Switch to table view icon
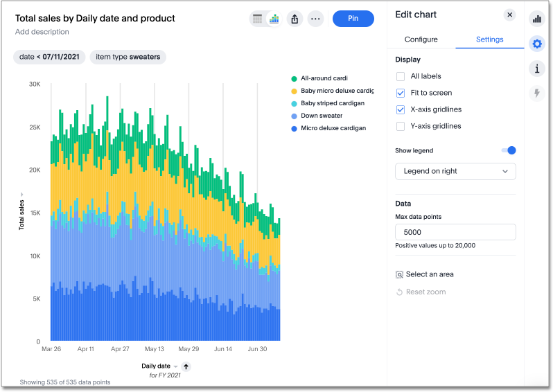Viewport: 553px width, 392px height. [x=258, y=19]
